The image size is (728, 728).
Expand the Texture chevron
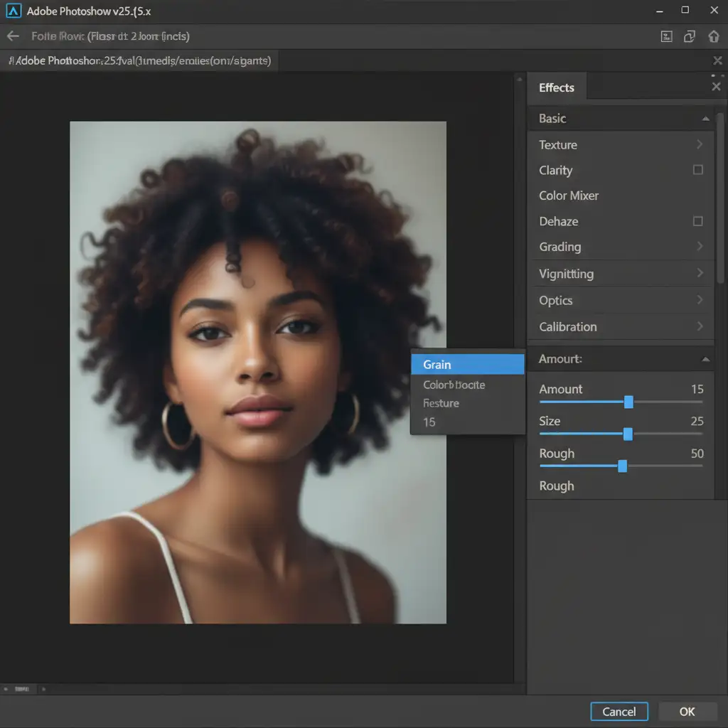tap(700, 144)
